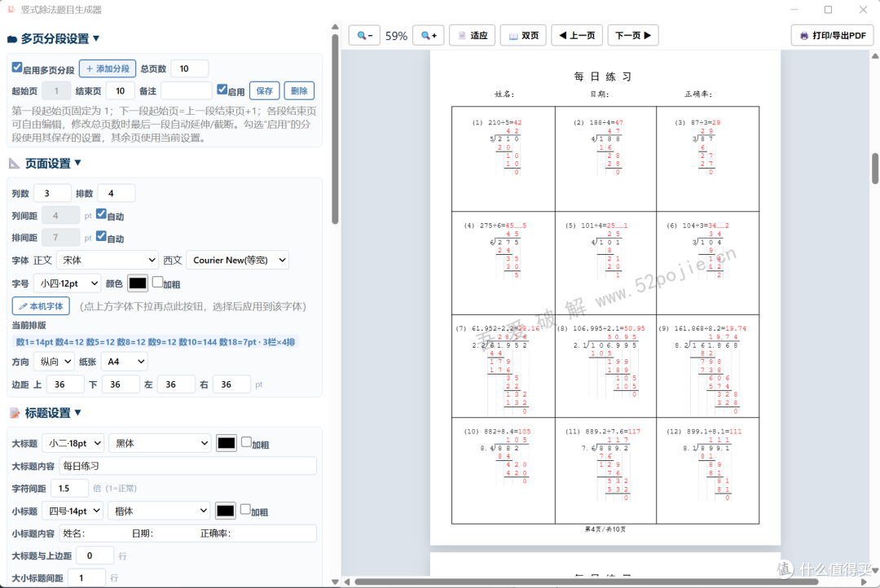880x588 pixels.
Task: Click the 删除 segment button
Action: [x=299, y=91]
